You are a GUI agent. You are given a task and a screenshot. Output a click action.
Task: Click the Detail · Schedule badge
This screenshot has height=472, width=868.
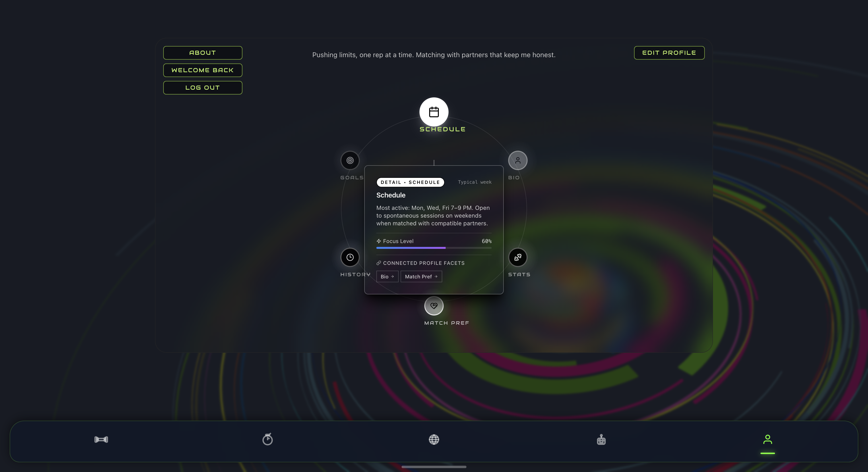click(x=410, y=182)
